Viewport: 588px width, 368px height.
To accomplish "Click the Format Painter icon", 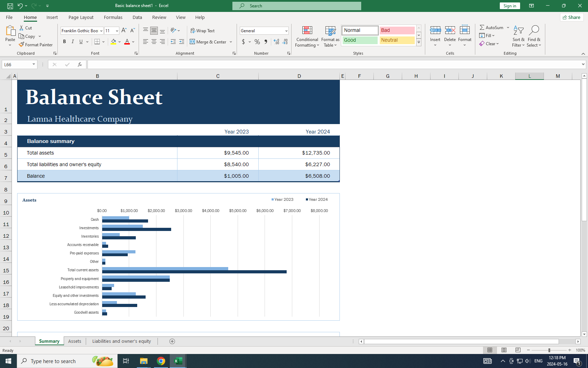I will pos(22,45).
